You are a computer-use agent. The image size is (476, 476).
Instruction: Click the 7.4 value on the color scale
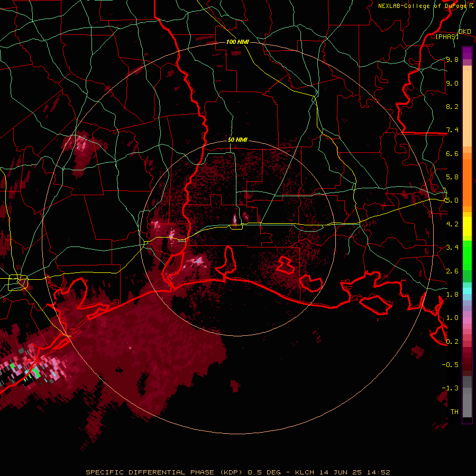452,130
